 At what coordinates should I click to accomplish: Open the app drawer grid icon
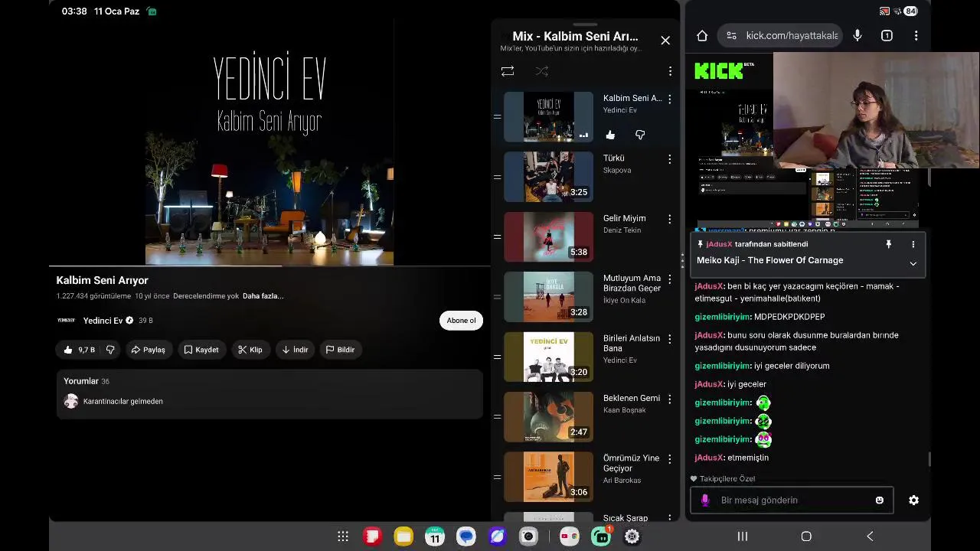click(x=343, y=536)
